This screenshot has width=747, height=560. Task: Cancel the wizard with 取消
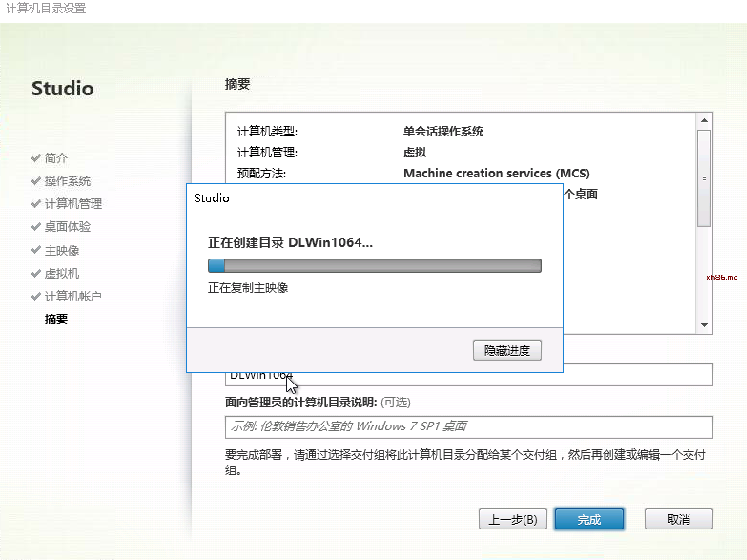(x=678, y=519)
